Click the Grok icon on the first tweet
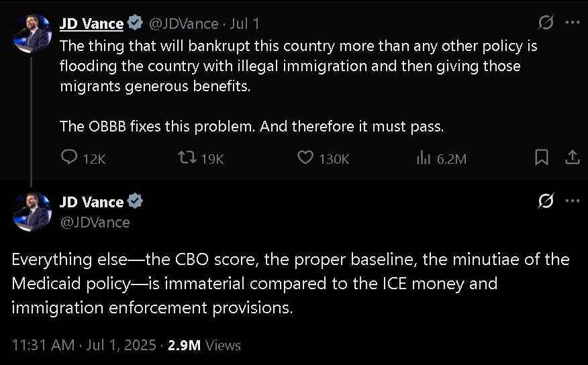The image size is (588, 365). pos(546,23)
